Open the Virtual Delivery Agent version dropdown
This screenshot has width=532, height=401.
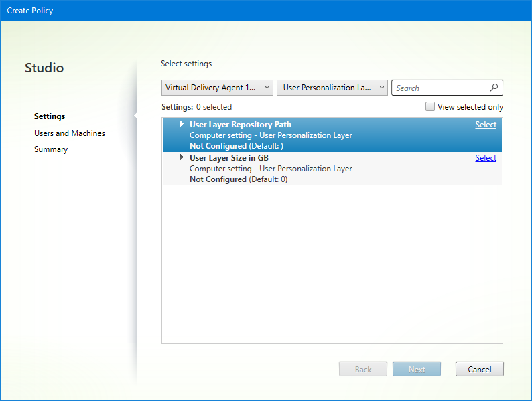pos(217,88)
